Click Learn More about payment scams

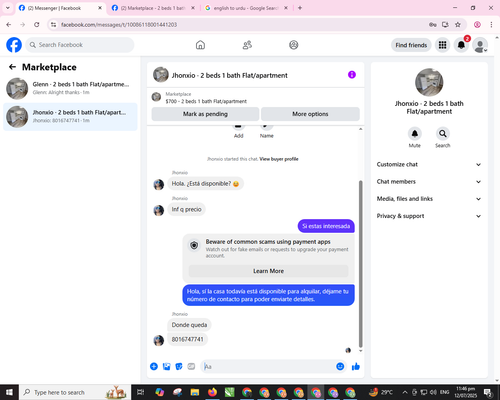coord(268,271)
